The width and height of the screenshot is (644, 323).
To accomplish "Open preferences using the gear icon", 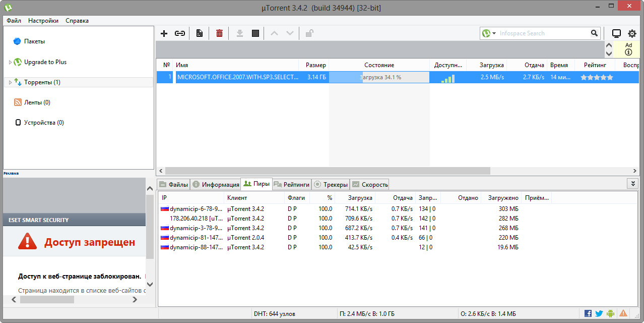I will 632,33.
